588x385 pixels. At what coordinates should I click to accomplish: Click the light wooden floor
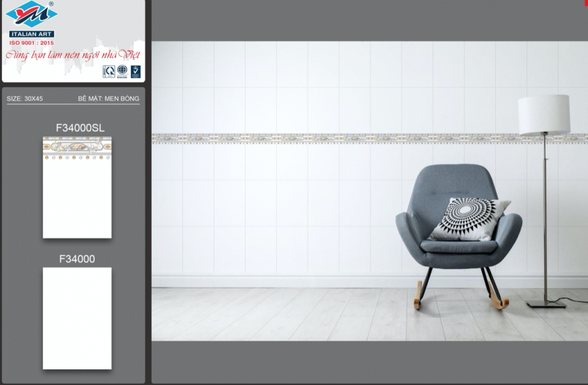(x=294, y=313)
